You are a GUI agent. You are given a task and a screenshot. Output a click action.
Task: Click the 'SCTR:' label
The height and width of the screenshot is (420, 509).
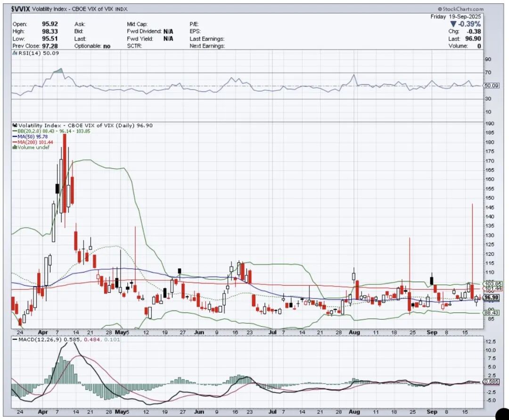134,46
